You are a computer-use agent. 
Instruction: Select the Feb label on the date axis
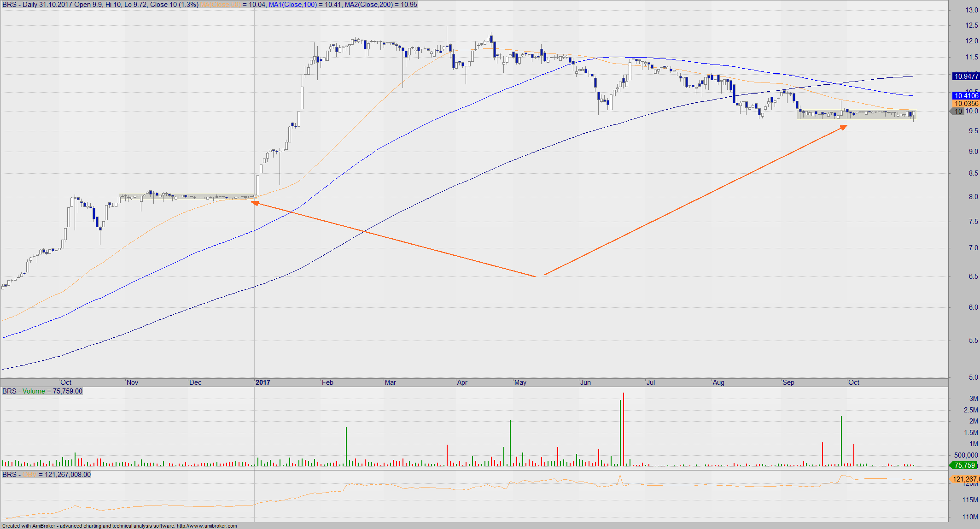coord(327,382)
